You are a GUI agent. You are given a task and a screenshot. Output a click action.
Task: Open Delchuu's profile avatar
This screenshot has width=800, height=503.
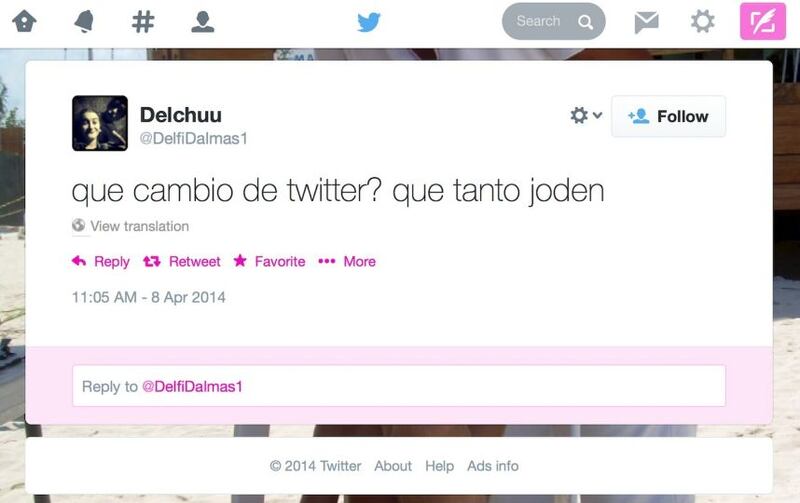point(100,123)
